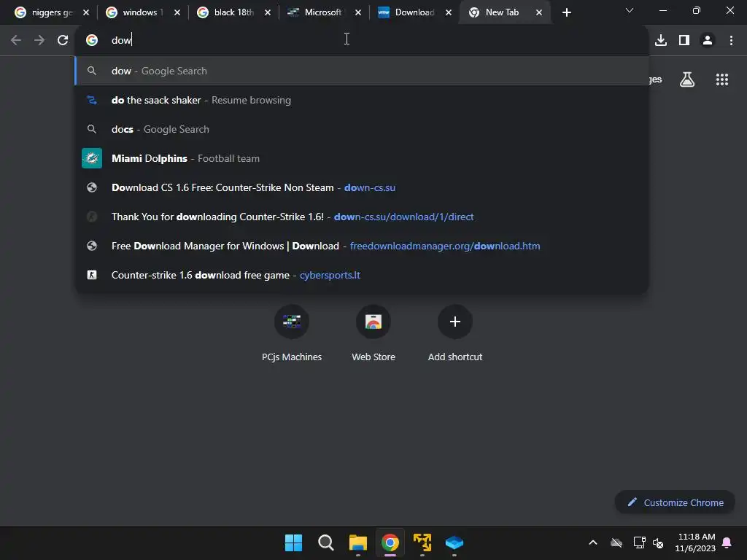Open the Google apps grid
Screen dimensions: 747x560
click(721, 79)
